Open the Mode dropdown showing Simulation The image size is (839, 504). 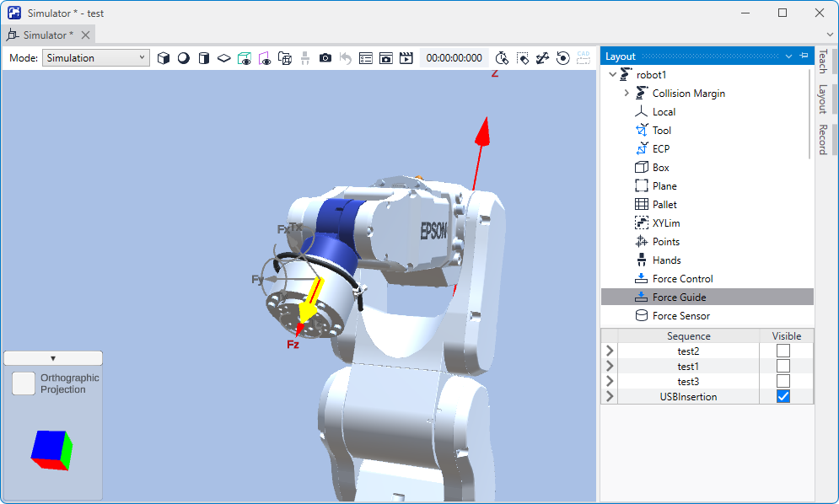[95, 58]
